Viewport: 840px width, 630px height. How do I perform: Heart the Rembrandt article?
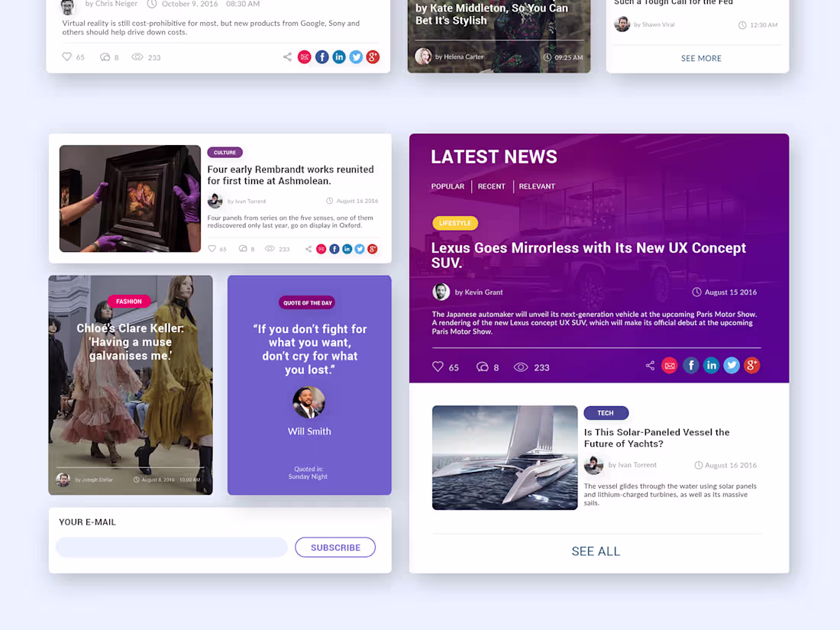213,249
